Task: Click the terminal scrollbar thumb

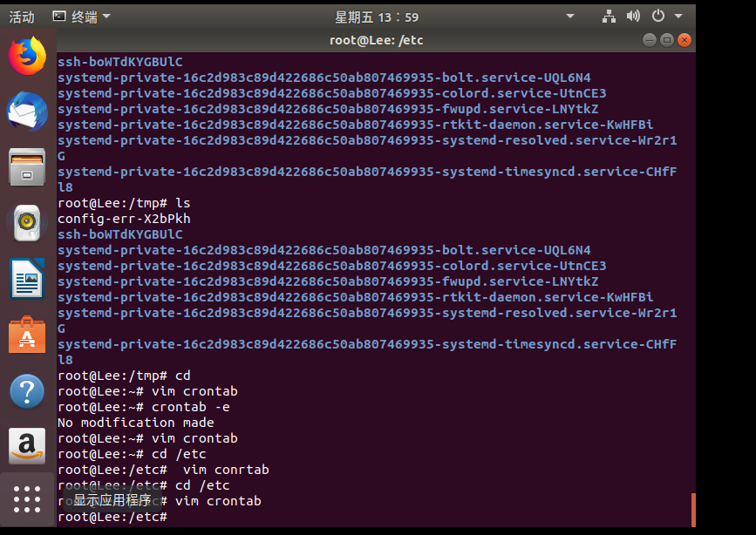Action: tap(693, 510)
